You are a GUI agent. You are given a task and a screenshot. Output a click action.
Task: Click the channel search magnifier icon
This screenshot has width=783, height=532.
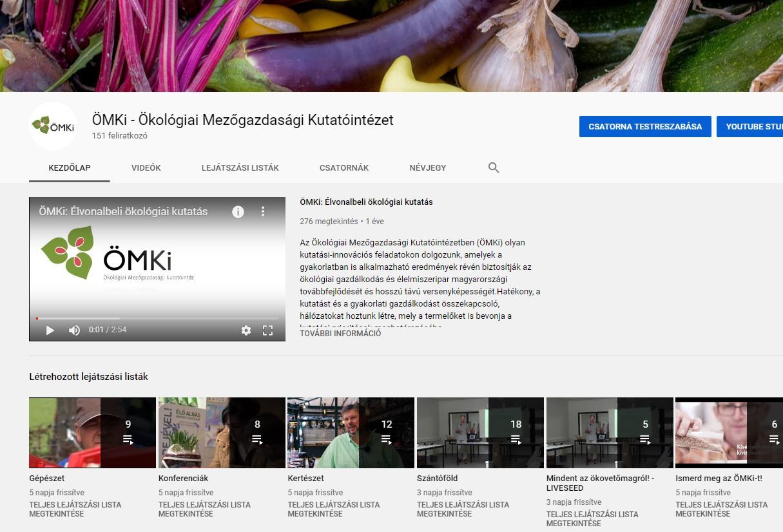point(494,168)
